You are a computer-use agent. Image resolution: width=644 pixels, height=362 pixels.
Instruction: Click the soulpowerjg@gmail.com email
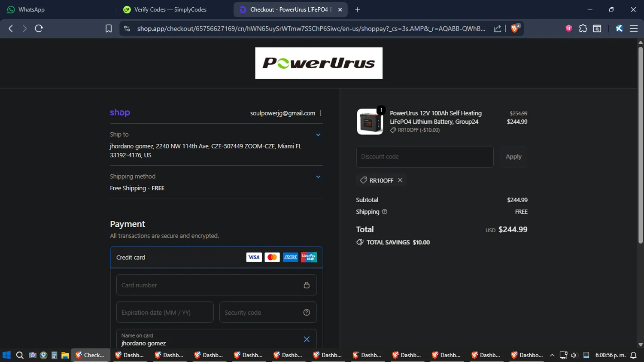coord(283,113)
